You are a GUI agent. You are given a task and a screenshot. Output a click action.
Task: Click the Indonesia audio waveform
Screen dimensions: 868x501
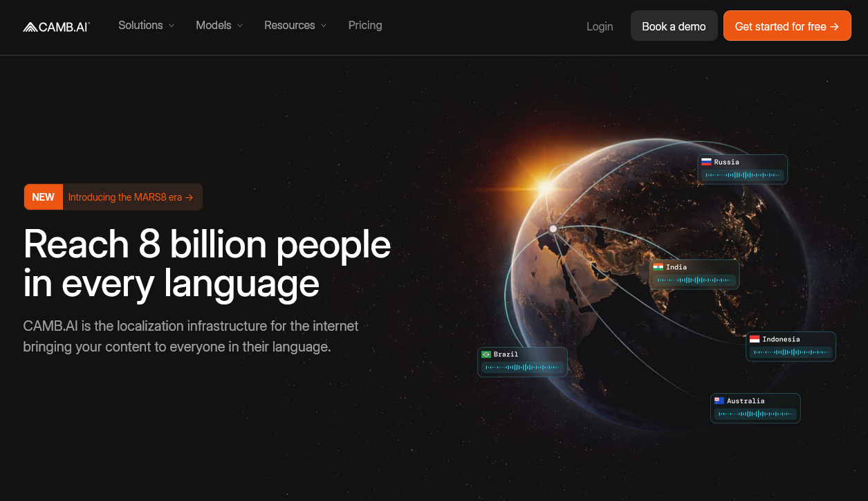[791, 352]
